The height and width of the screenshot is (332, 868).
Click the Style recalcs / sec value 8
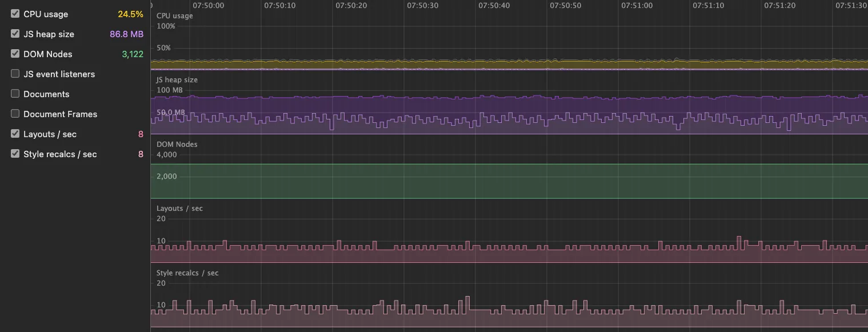click(x=141, y=154)
